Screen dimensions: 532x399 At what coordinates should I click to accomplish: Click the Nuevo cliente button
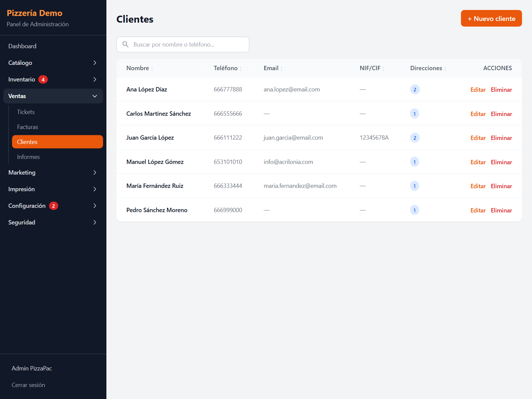491,18
